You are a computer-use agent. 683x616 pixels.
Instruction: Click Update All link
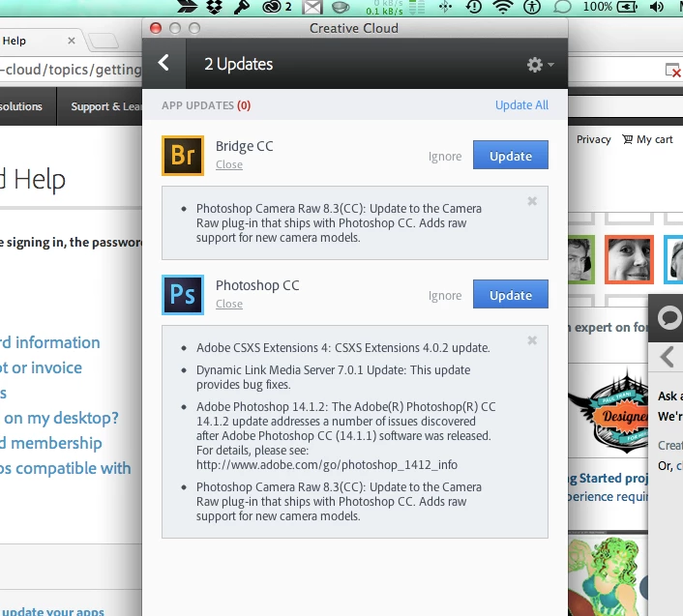[x=521, y=104]
